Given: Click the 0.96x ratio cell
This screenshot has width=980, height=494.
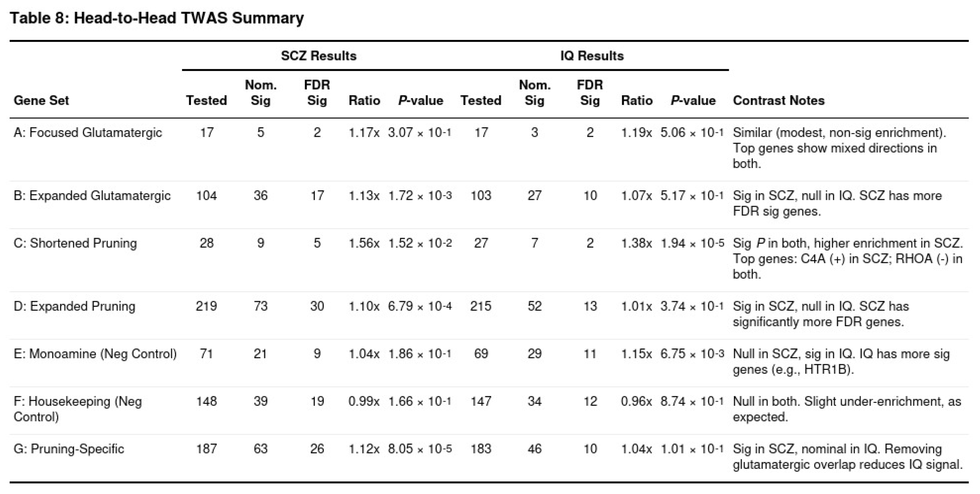Looking at the screenshot, I should point(636,401).
